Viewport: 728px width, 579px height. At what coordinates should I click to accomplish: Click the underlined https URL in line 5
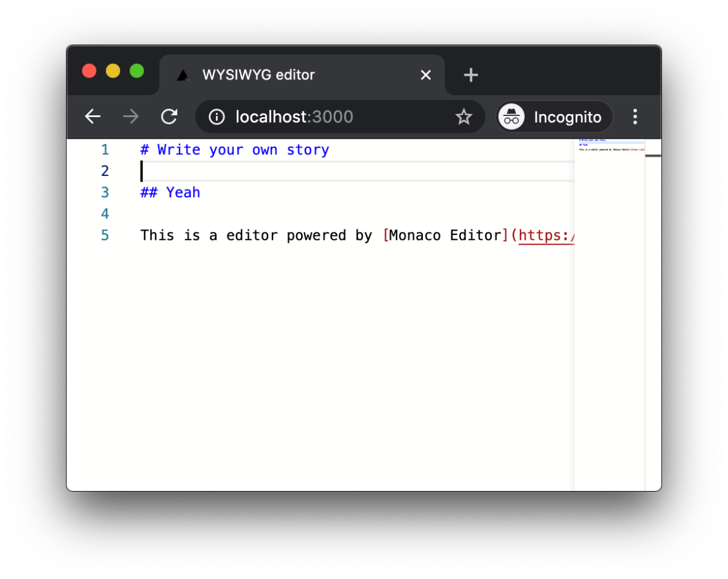546,235
